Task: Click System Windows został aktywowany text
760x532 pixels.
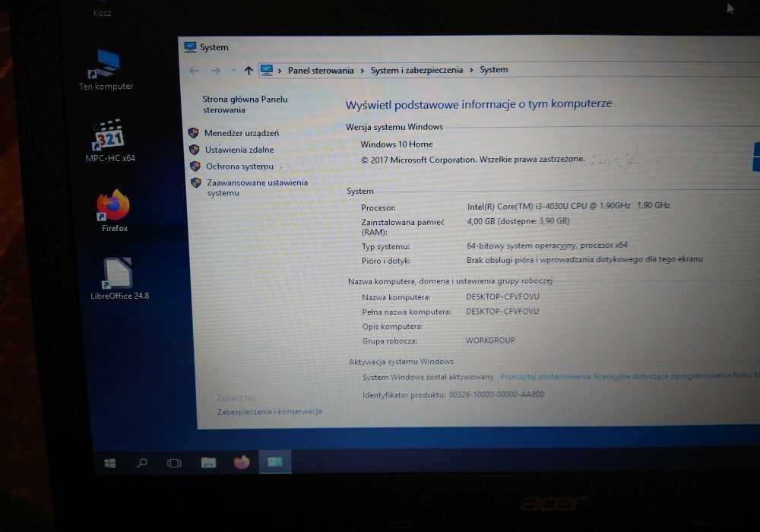Action: pyautogui.click(x=428, y=377)
